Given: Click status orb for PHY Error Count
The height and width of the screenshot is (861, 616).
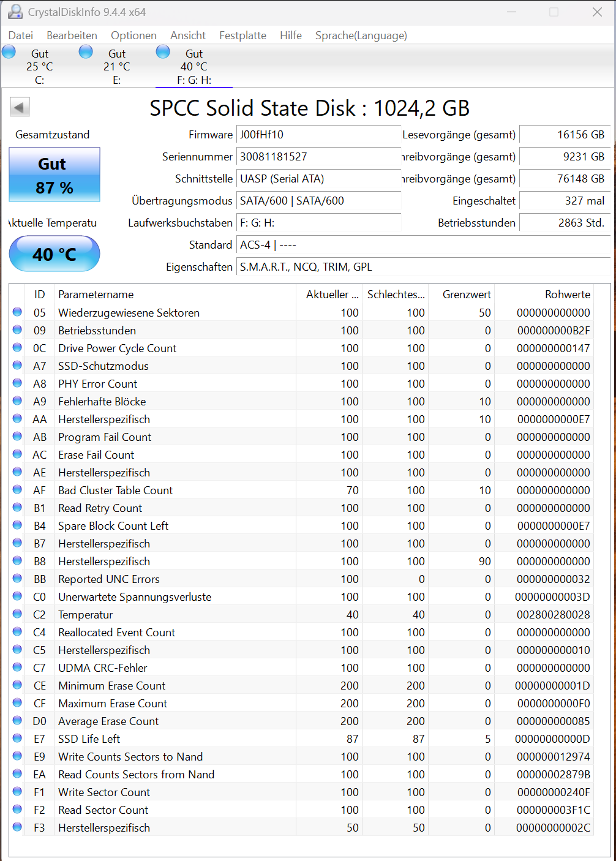Looking at the screenshot, I should (17, 383).
